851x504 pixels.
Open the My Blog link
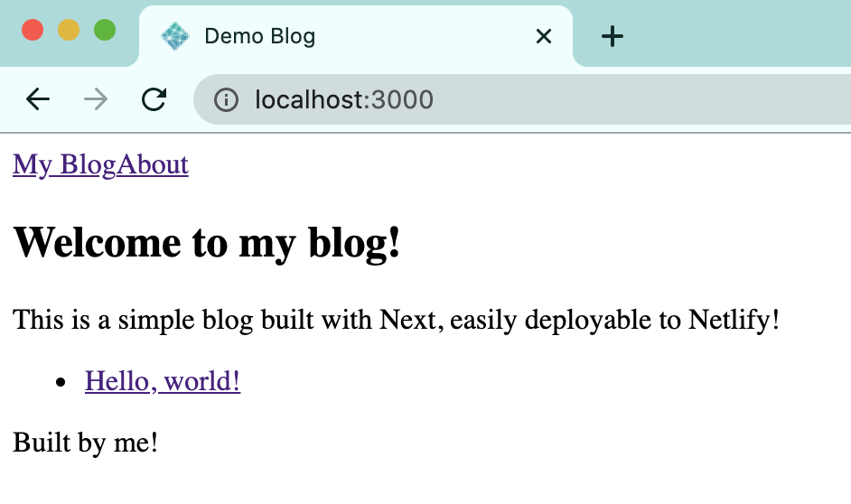point(64,164)
